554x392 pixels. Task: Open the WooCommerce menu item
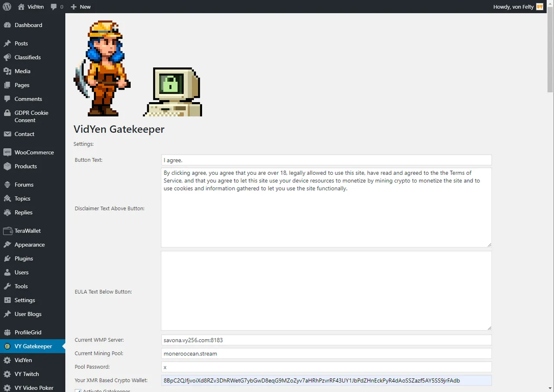tap(32, 152)
